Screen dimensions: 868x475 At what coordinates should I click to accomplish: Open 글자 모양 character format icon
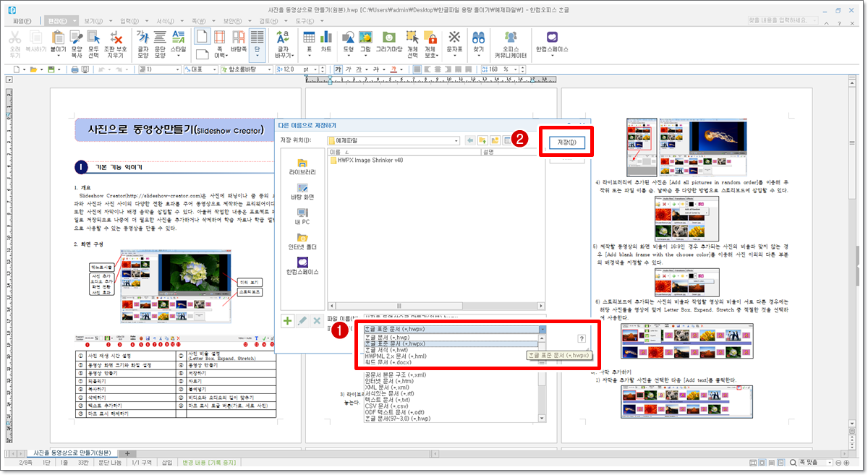[142, 43]
